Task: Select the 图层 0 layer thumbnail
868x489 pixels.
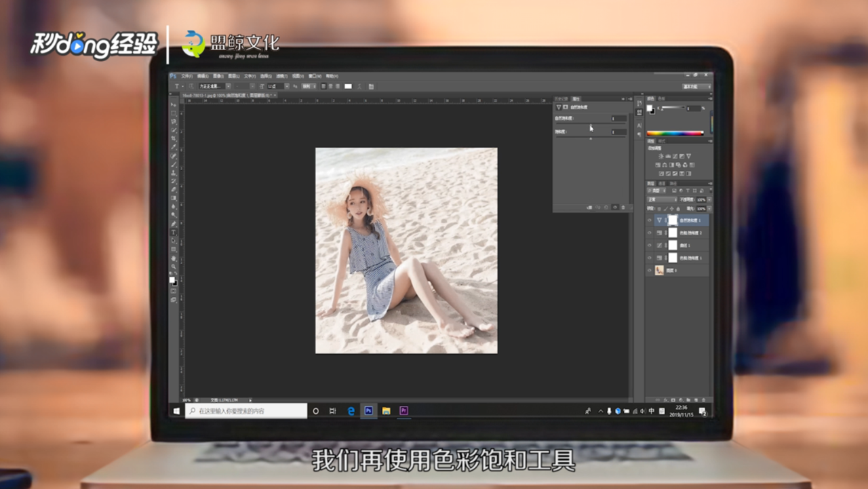Action: (659, 270)
